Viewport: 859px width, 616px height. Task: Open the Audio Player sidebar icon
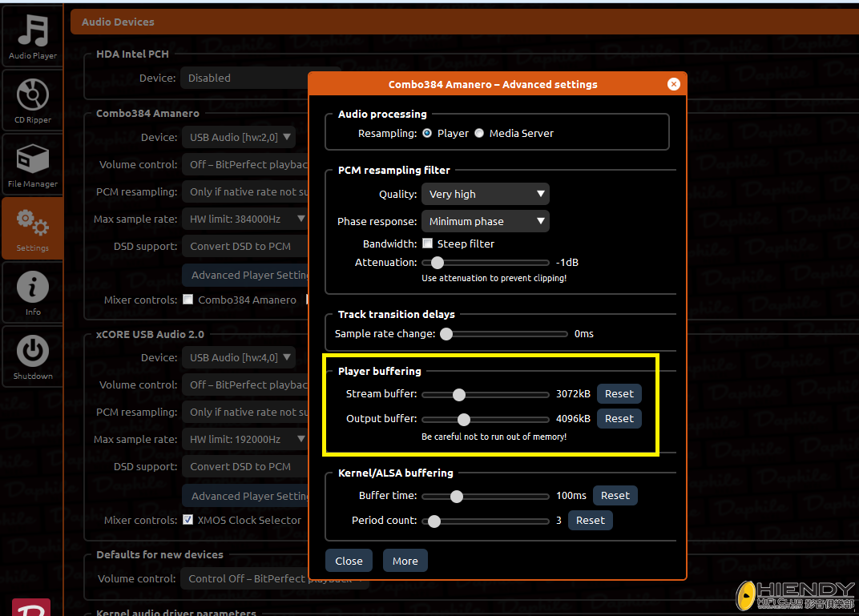click(x=33, y=36)
